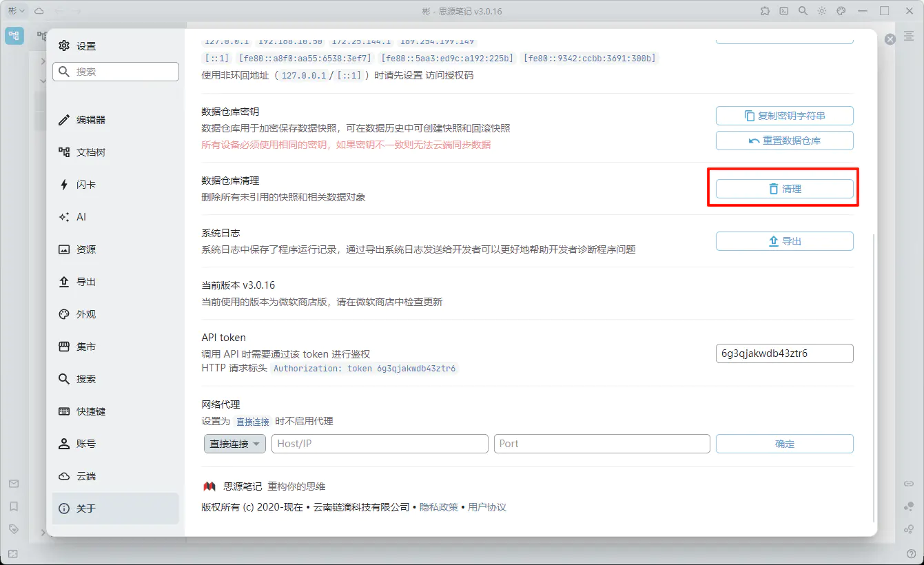The image size is (924, 565).
Task: Open the graph view icon above the bottom one
Action: [x=910, y=506]
